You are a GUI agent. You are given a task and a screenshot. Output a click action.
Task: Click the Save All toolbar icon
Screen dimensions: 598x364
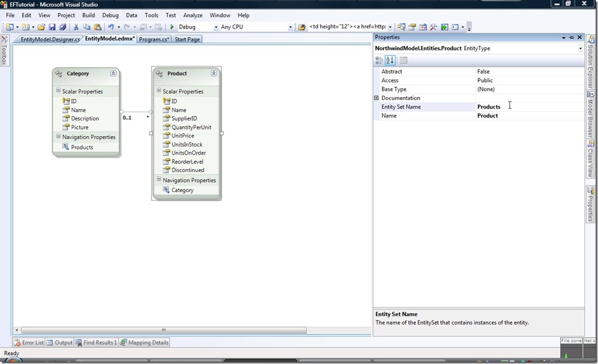pos(63,27)
